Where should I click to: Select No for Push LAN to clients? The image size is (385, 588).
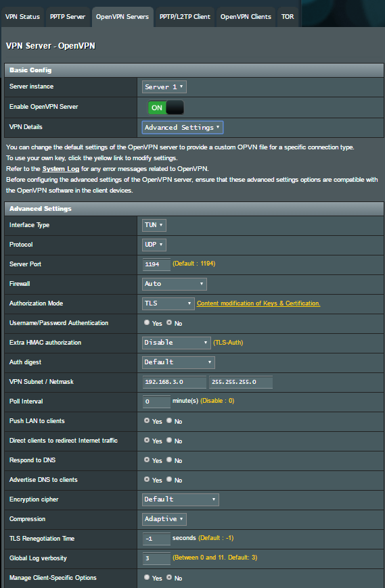tap(169, 421)
